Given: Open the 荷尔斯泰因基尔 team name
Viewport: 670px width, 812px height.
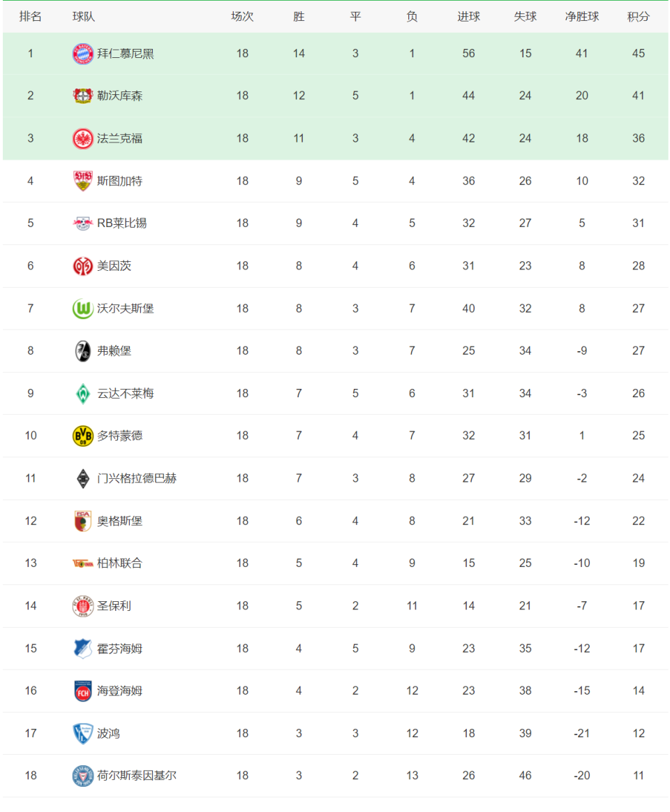Looking at the screenshot, I should (137, 776).
